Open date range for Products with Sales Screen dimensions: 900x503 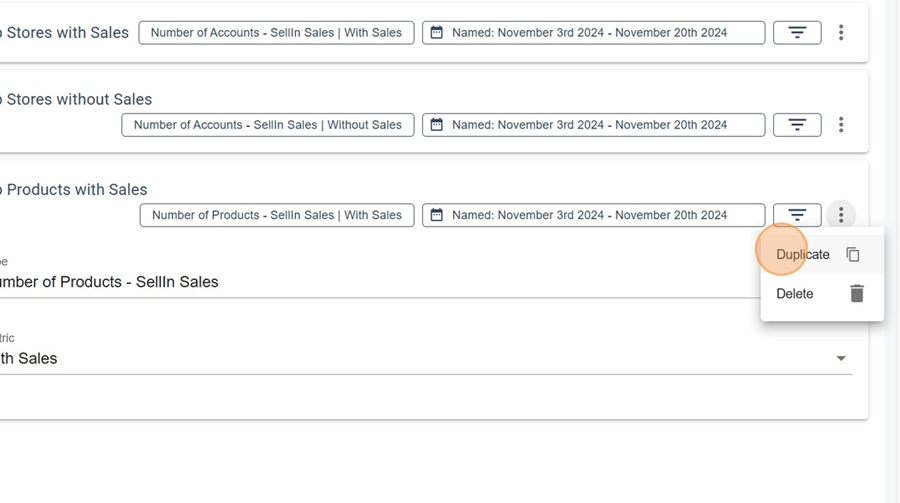pyautogui.click(x=593, y=215)
